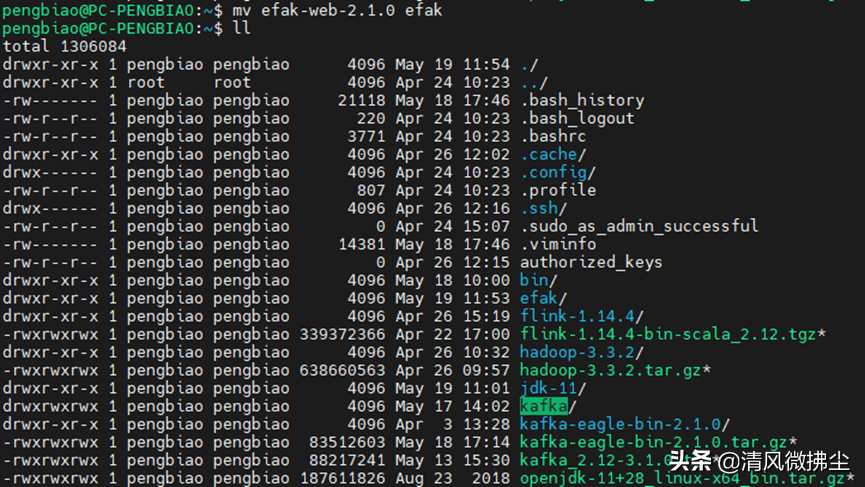Click the 头条 @清风微拂尘 watermark
865x487 pixels.
759,461
